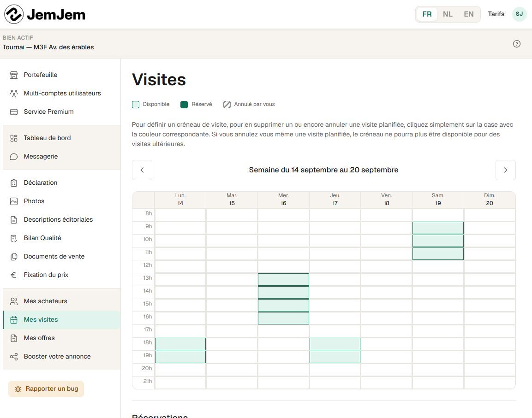Click the Rapporter un bug button
This screenshot has height=418, width=532.
[x=46, y=389]
